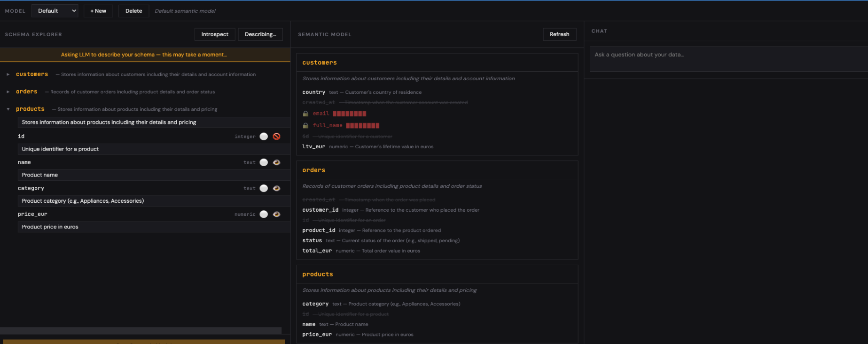Open the Default model dropdown
The height and width of the screenshot is (344, 868).
(55, 11)
